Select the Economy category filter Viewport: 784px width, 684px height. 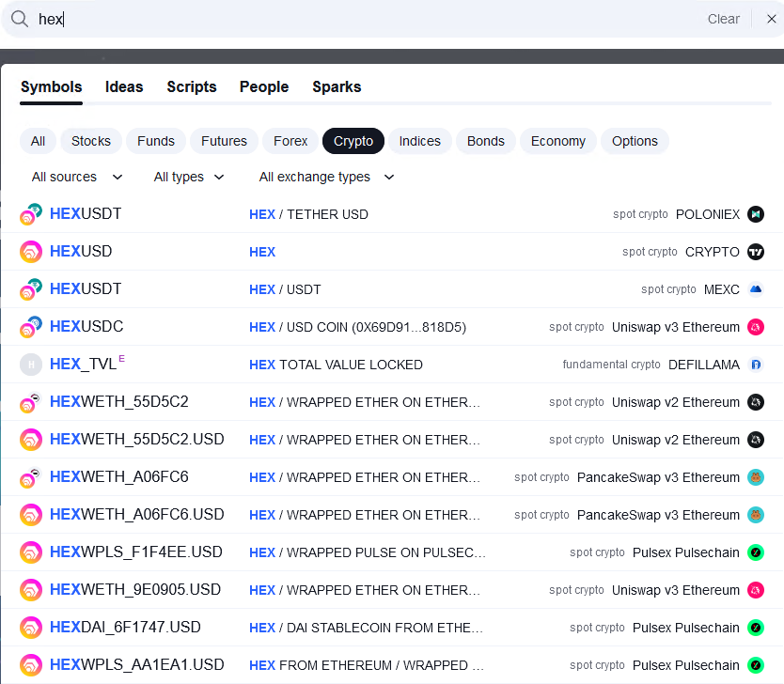point(558,141)
